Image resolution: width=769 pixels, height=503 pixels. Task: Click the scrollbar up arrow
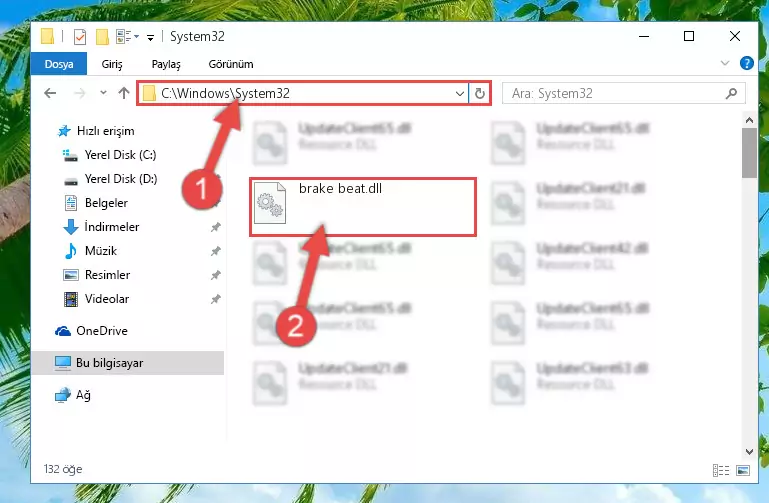tap(749, 120)
